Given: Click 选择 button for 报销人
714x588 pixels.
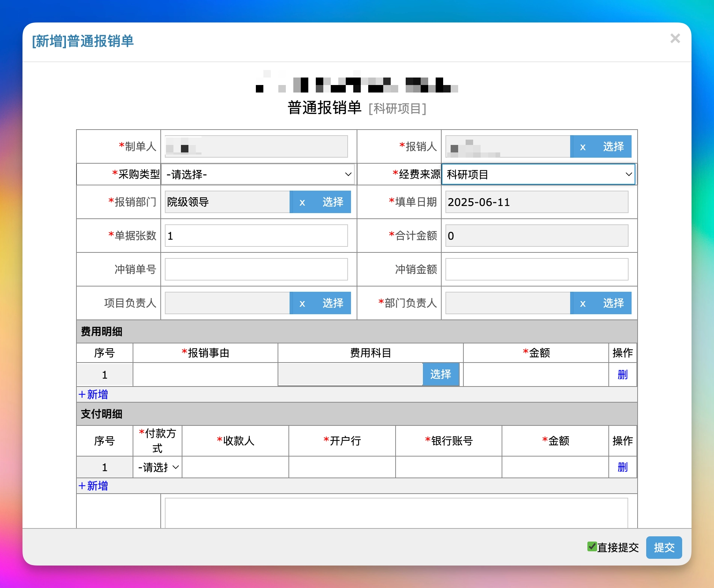Looking at the screenshot, I should click(x=613, y=147).
